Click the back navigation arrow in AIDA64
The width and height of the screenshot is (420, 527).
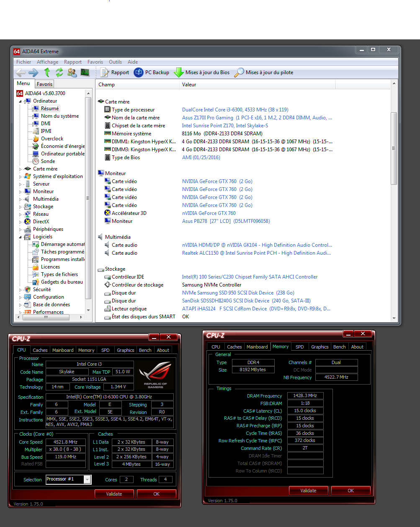[21, 72]
